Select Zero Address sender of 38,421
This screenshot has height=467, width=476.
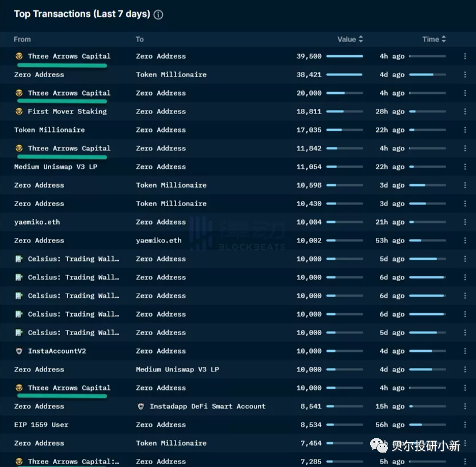click(x=39, y=75)
